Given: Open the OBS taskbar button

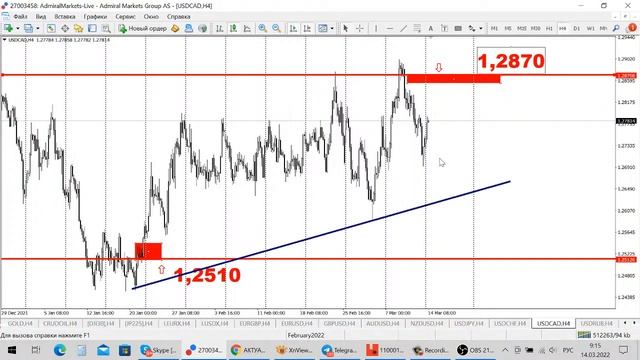Looking at the screenshot, I should [x=475, y=350].
